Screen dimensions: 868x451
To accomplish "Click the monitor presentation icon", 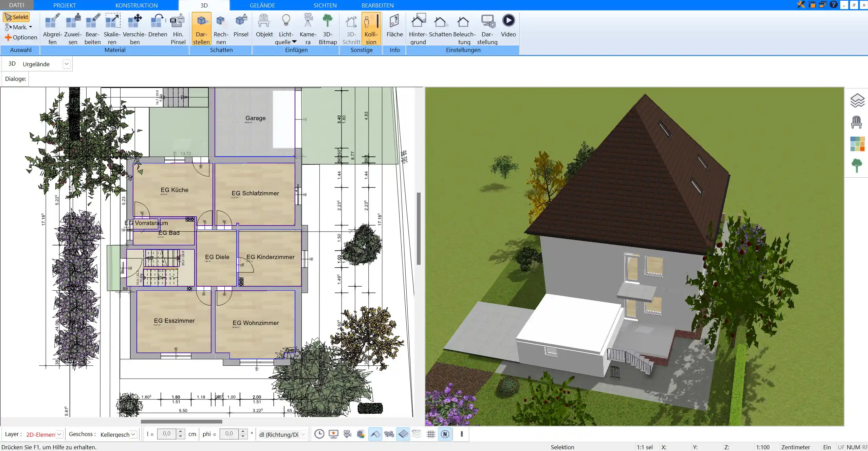I will point(333,434).
